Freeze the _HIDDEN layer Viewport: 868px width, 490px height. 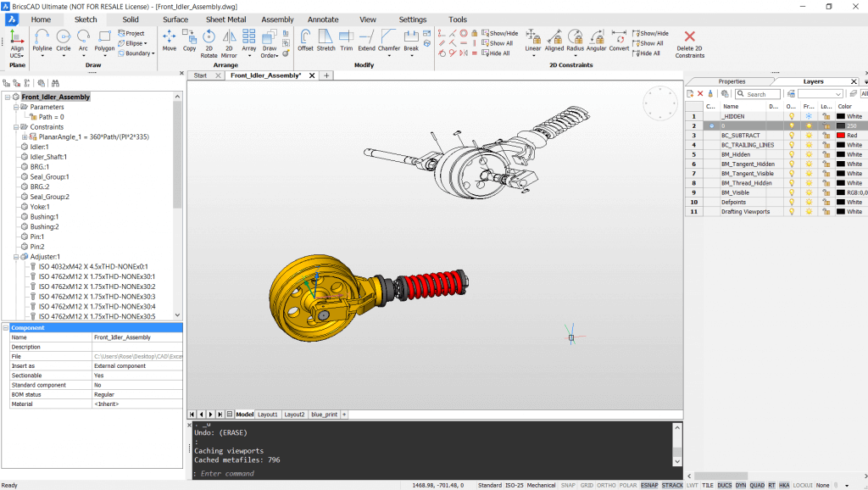click(x=810, y=116)
